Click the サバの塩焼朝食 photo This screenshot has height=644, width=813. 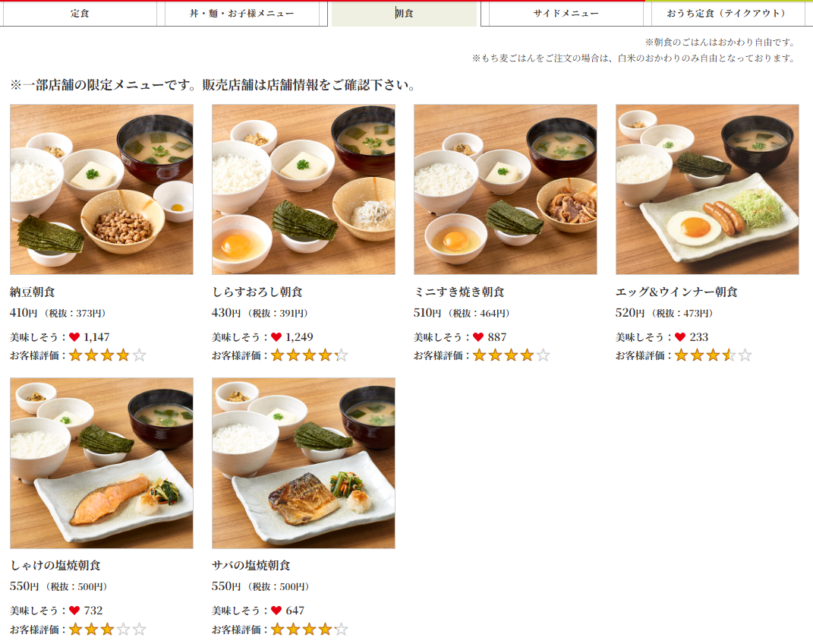click(303, 463)
